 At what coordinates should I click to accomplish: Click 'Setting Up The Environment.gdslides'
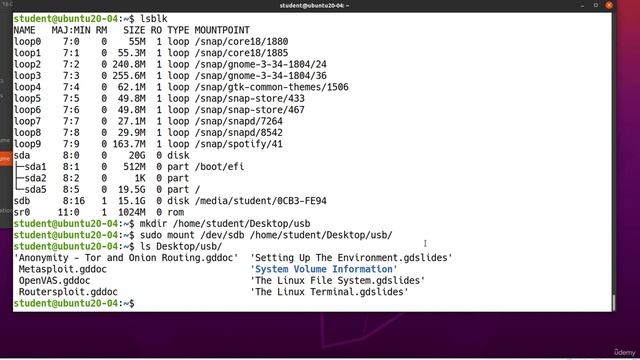[351, 258]
